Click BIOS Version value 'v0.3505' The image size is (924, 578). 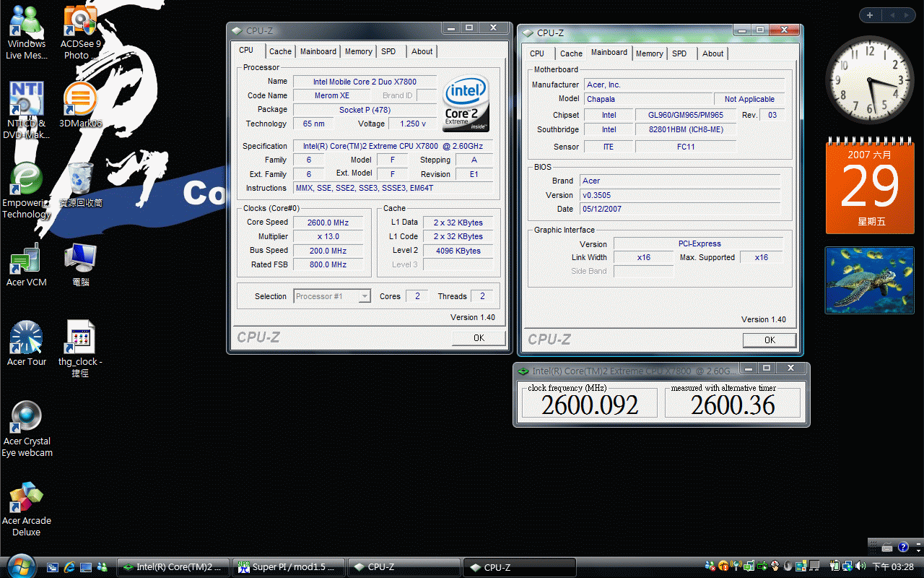click(680, 195)
